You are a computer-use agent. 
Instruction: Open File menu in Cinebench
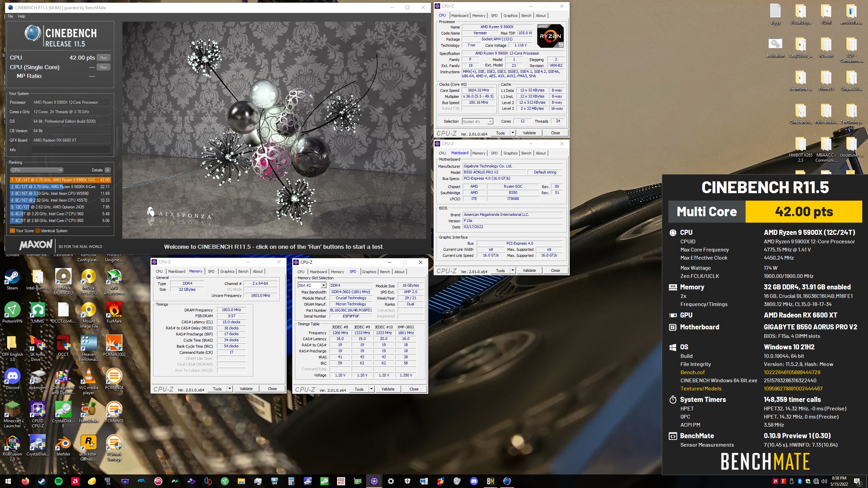(10, 16)
